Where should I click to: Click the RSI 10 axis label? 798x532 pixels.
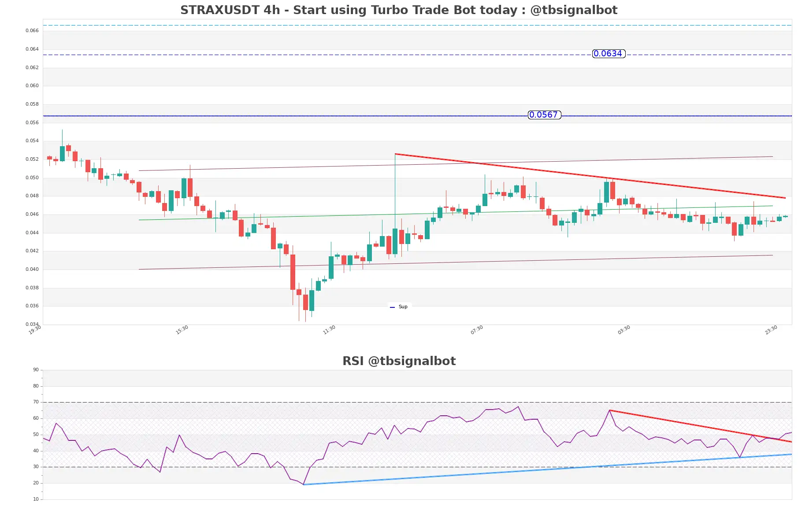coord(36,499)
